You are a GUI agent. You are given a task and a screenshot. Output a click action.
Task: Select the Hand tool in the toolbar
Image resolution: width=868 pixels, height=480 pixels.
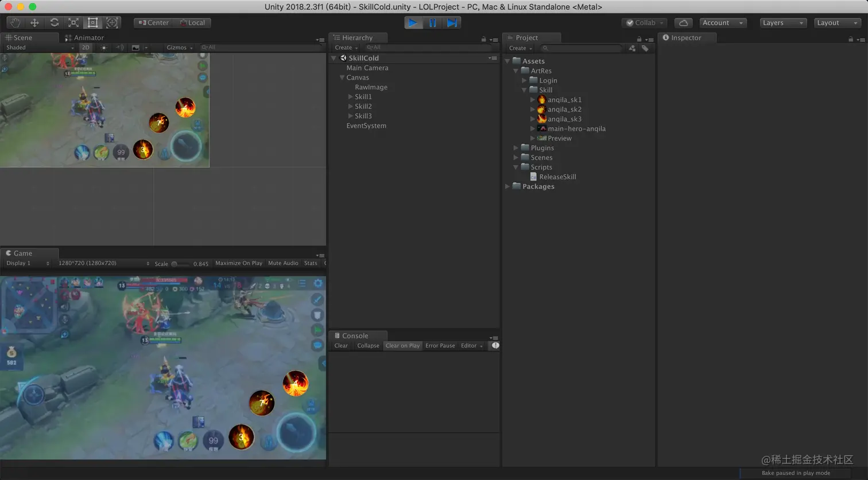15,23
